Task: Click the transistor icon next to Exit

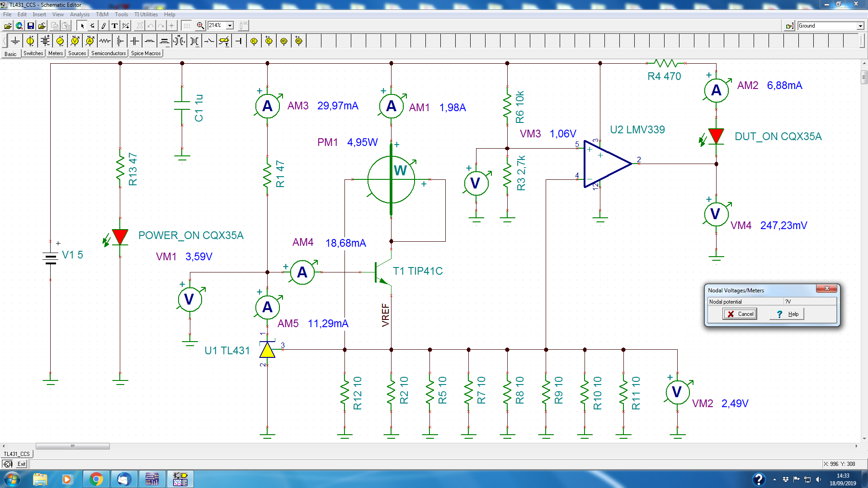Action: [8, 464]
